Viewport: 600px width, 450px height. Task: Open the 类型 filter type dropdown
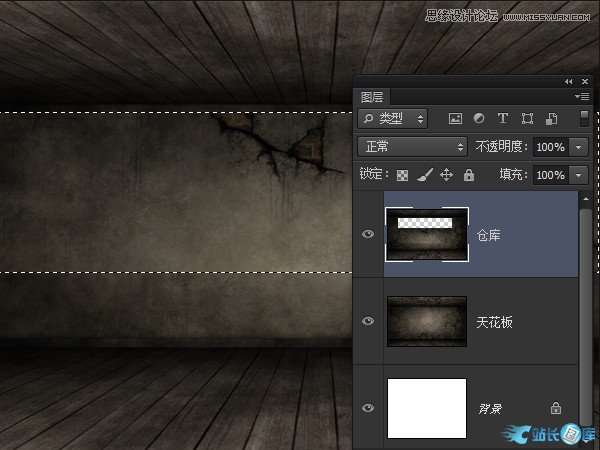tap(393, 118)
